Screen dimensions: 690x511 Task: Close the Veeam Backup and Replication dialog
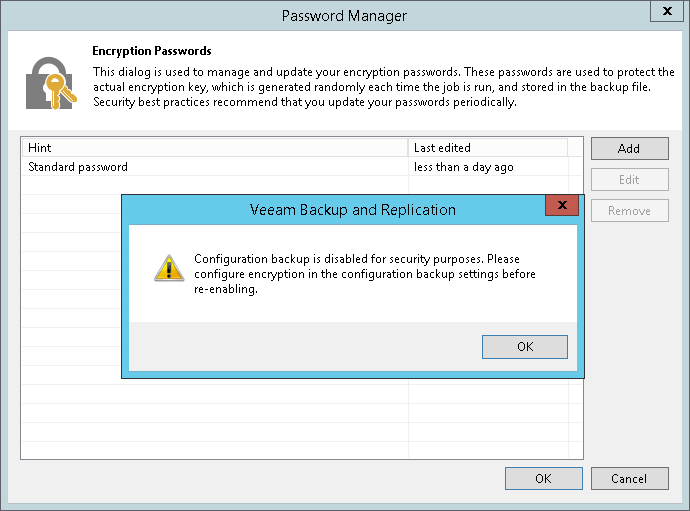(563, 206)
